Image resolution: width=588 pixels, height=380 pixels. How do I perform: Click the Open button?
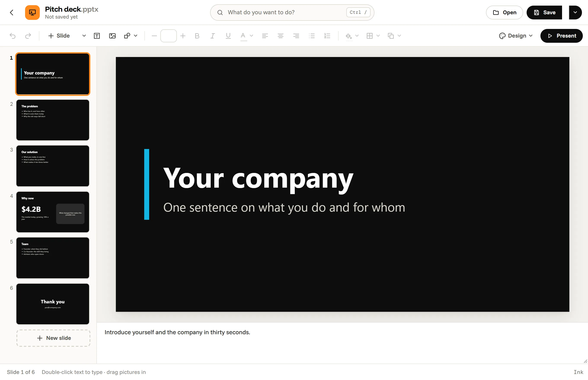505,12
